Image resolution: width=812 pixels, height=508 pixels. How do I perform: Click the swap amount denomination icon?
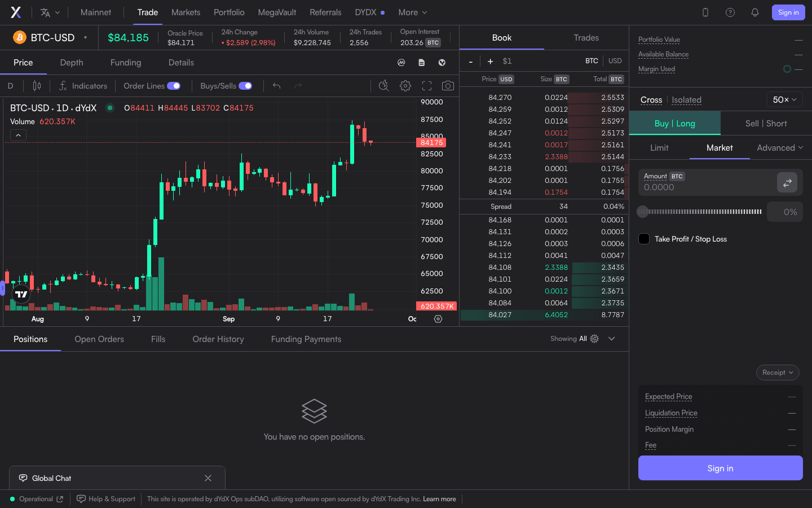tap(787, 182)
